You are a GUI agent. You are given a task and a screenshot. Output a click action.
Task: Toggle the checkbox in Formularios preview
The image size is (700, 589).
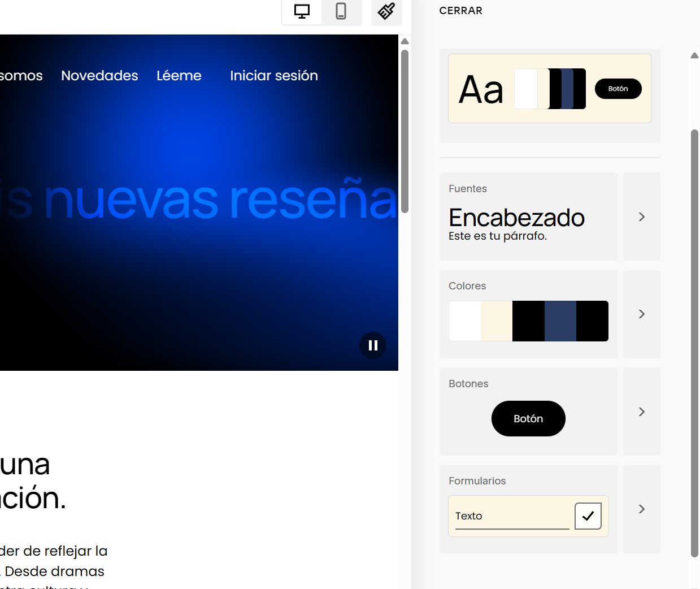point(588,516)
